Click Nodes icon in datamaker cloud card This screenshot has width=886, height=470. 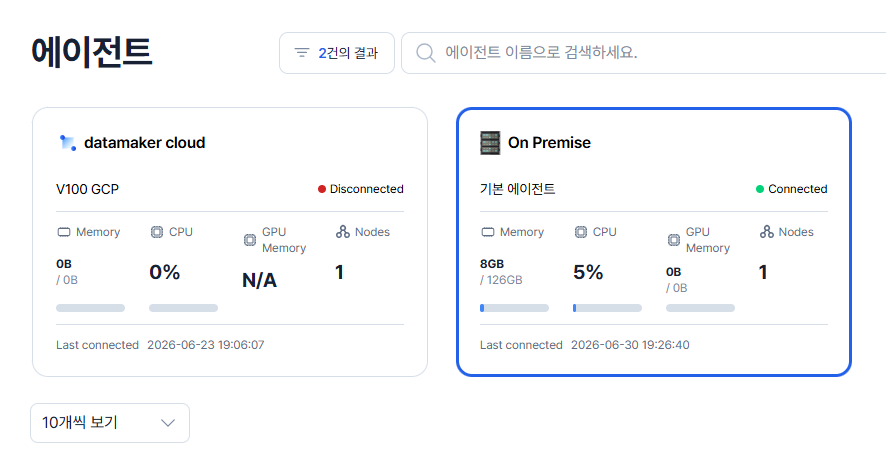(342, 232)
